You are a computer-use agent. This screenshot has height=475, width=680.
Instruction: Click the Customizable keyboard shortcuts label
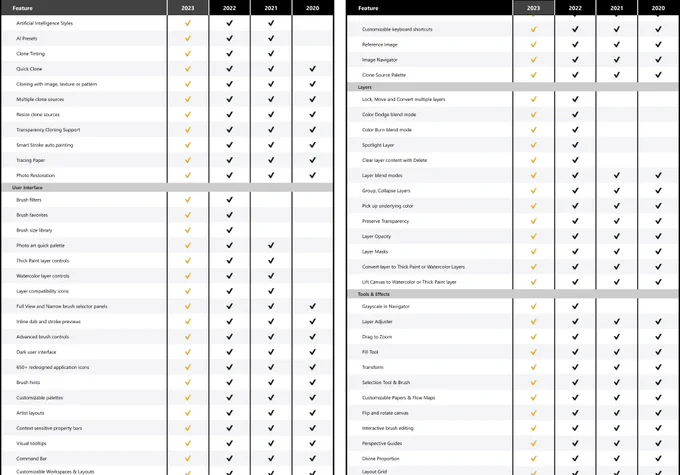(x=397, y=29)
